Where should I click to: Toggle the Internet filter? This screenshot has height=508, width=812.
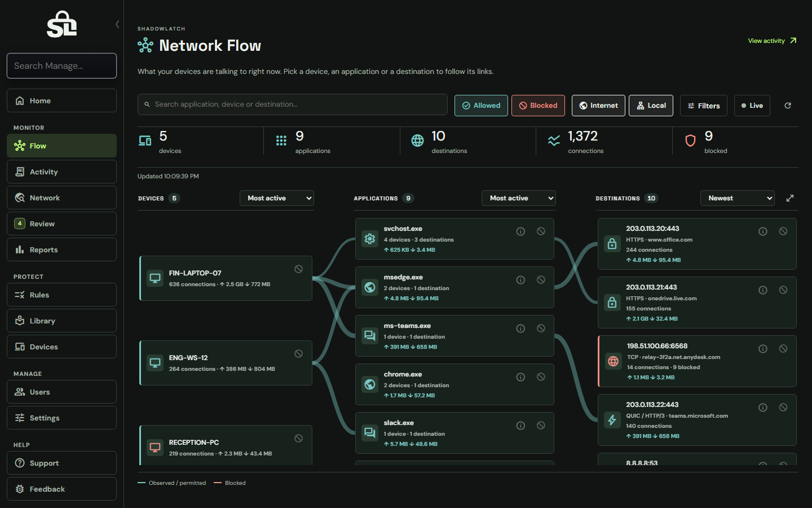pos(598,106)
